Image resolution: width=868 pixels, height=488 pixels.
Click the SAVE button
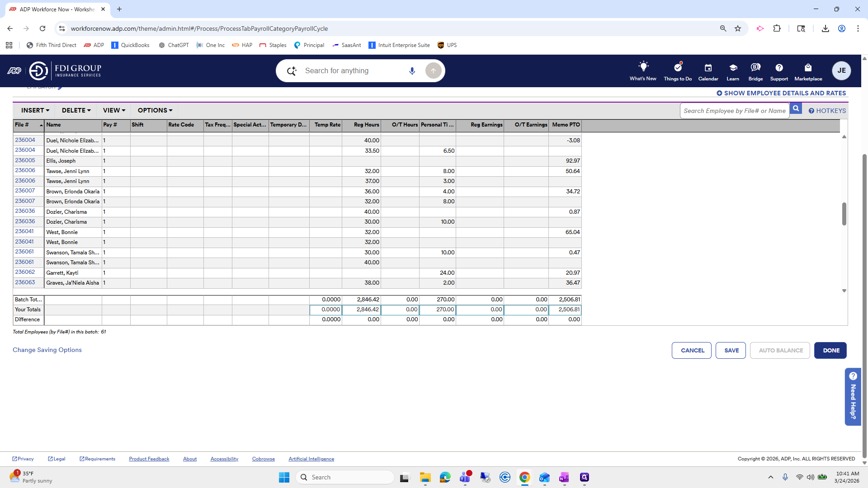(731, 351)
